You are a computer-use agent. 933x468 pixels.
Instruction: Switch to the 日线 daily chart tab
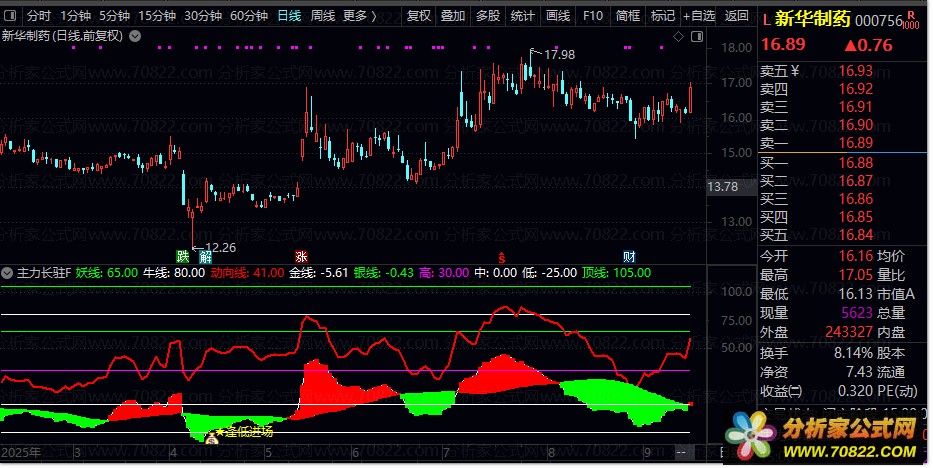(x=289, y=16)
